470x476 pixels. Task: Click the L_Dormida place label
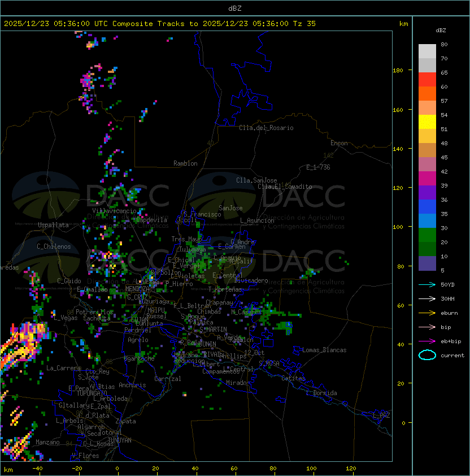tap(321, 393)
